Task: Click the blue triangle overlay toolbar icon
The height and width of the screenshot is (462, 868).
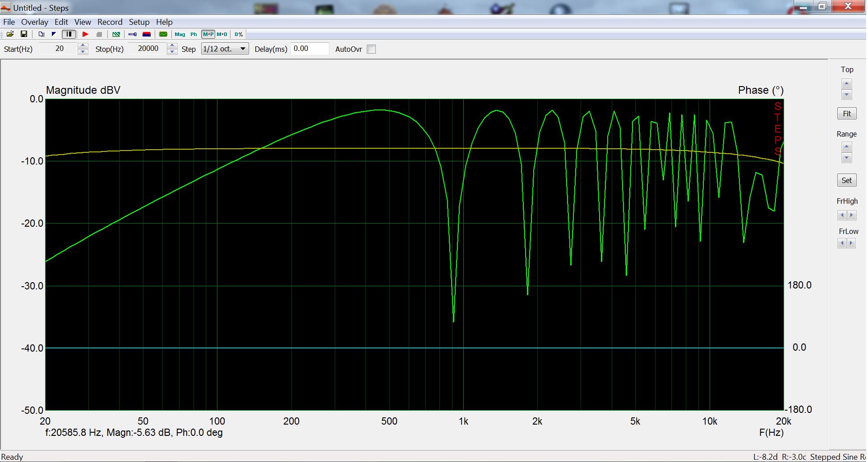Action: pos(54,34)
